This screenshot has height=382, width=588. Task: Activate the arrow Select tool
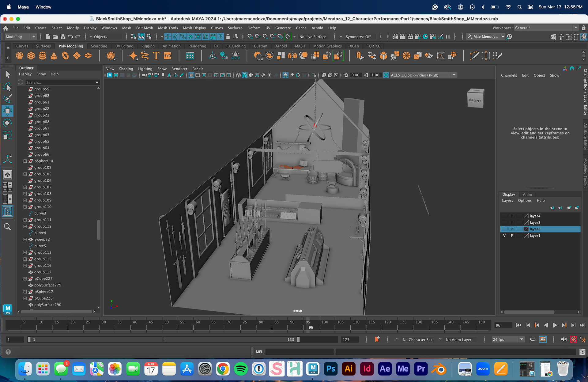(7, 75)
